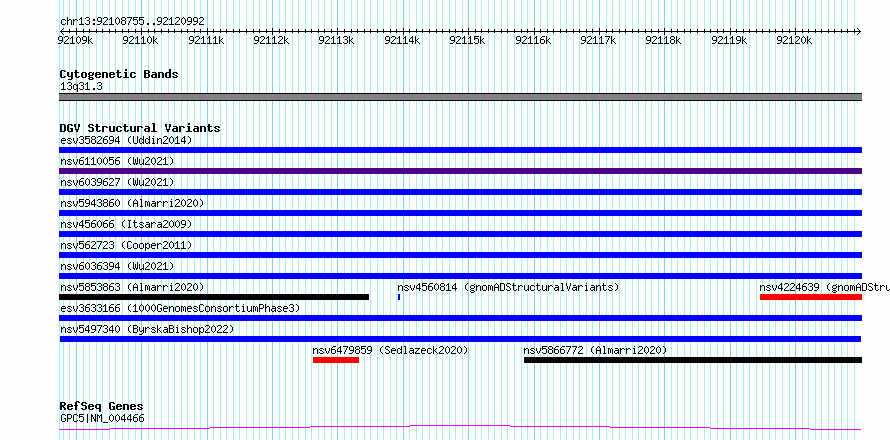This screenshot has width=890, height=440.
Task: Click the 92114k ruler tick label
Action: 402,40
